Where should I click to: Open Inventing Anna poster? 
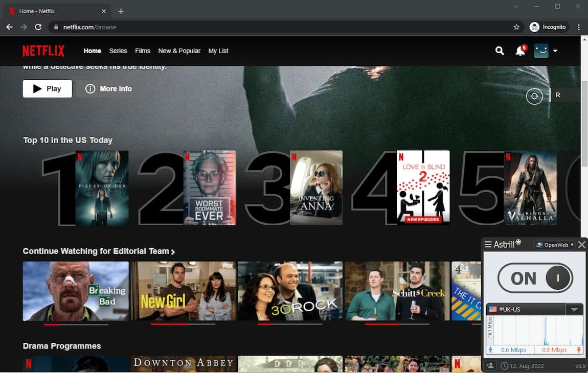click(x=316, y=188)
